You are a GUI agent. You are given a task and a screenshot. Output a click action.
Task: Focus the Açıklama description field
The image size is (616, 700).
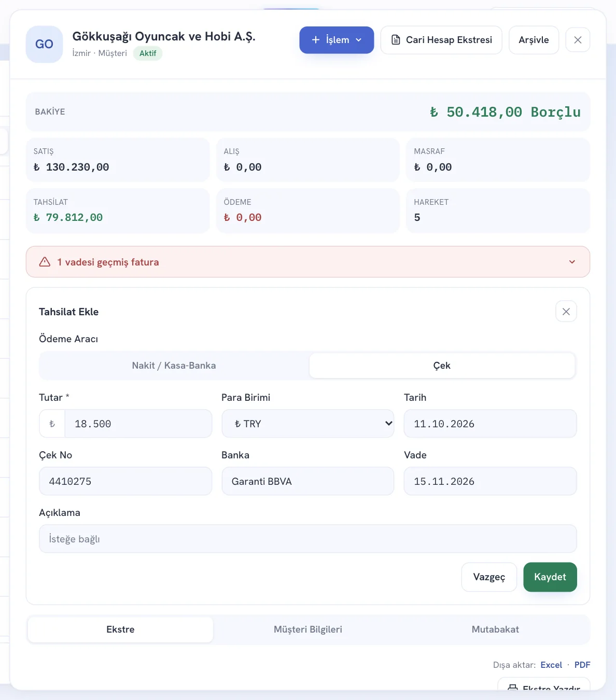tap(308, 539)
